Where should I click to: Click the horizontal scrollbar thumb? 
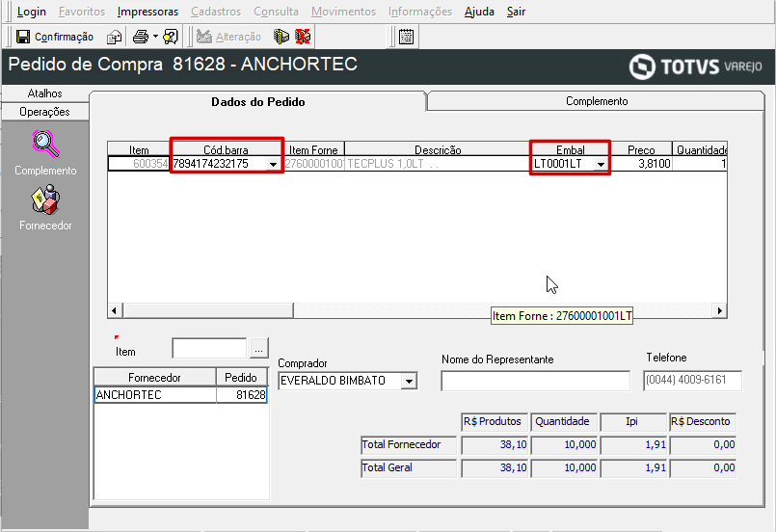(x=208, y=310)
